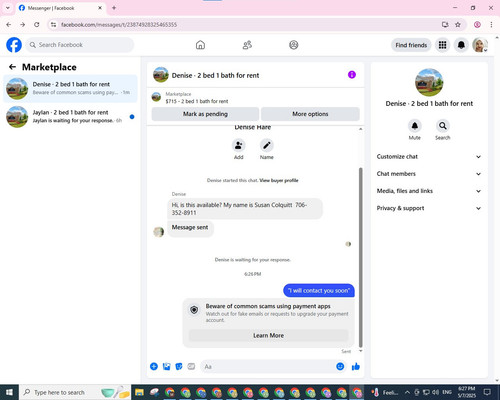Open the Chrome tab search dropdown
500x400 pixels.
click(8, 8)
